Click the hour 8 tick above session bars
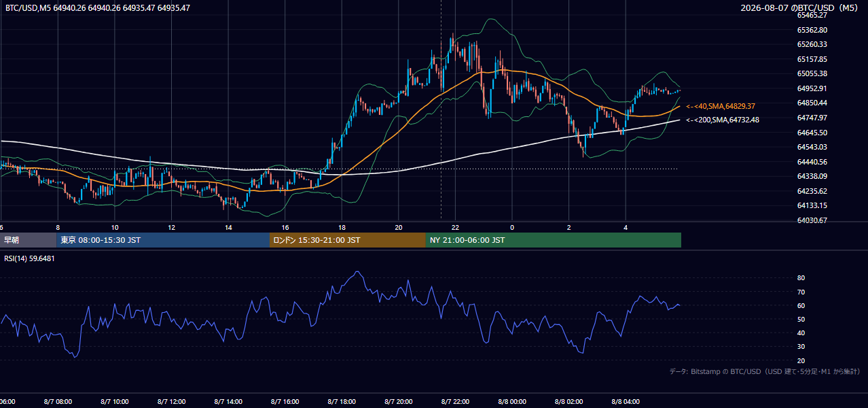The image size is (868, 408). point(58,227)
